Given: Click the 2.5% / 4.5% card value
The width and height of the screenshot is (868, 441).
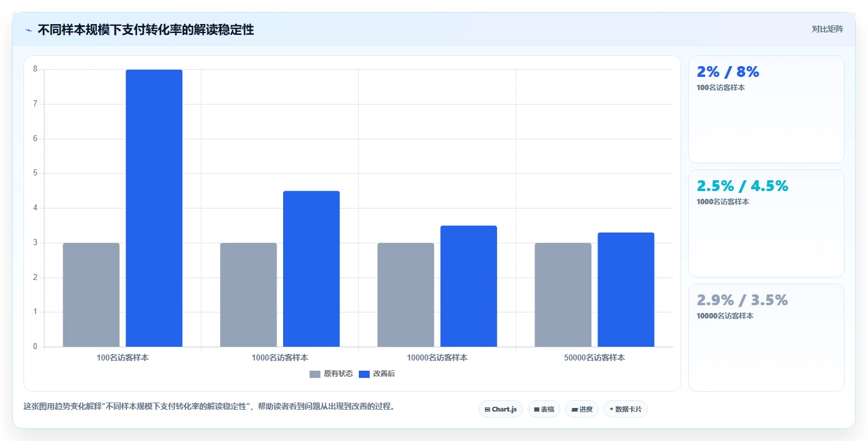Looking at the screenshot, I should point(742,186).
